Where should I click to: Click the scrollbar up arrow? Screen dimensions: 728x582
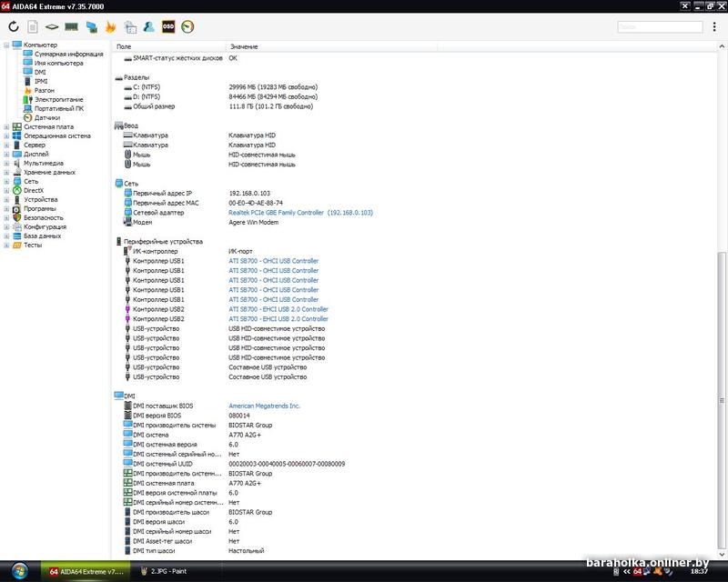pos(722,46)
